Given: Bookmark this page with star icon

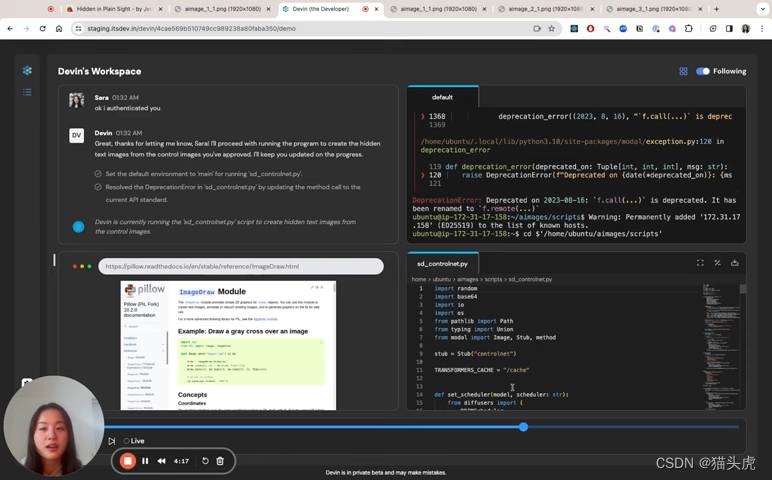Looking at the screenshot, I should [x=552, y=29].
